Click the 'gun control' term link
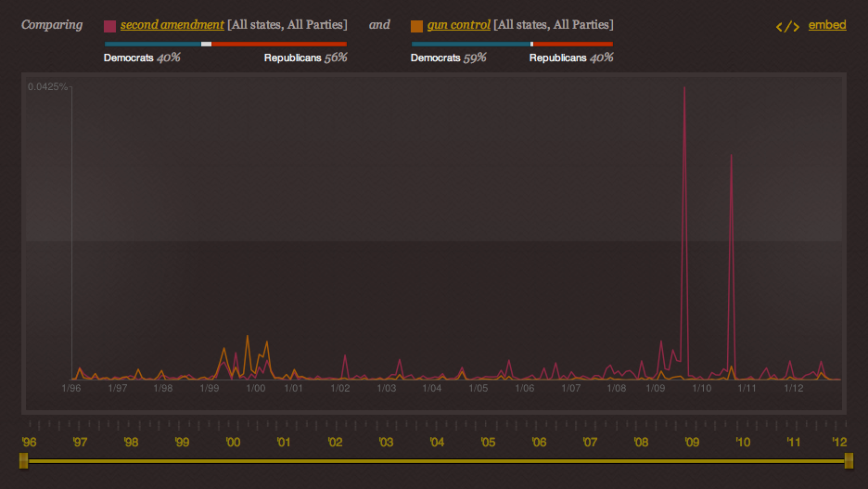 pyautogui.click(x=458, y=25)
